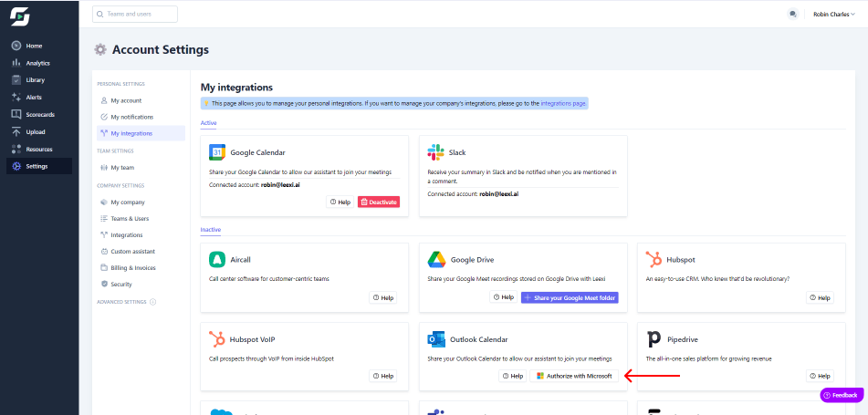Open the Library section
This screenshot has width=868, height=415.
click(x=35, y=80)
